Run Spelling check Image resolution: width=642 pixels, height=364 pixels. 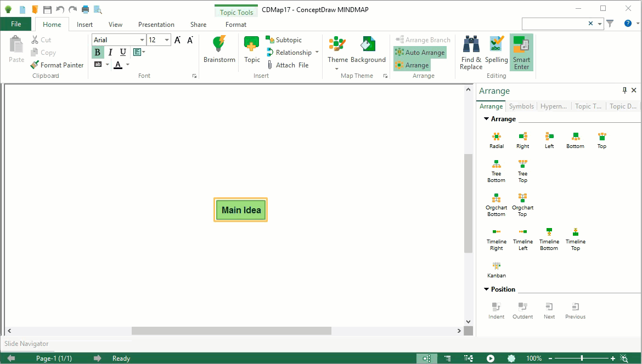point(496,49)
